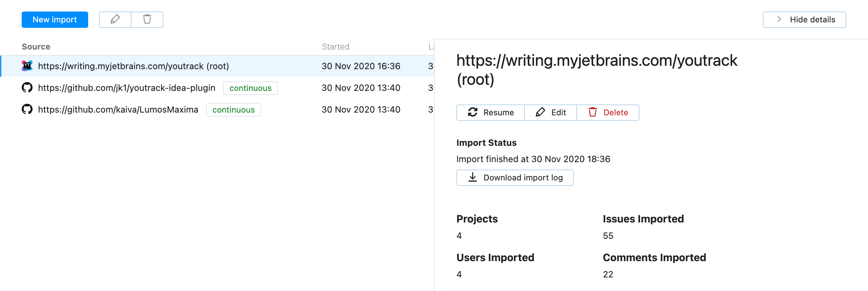Click the pencil edit icon in toolbar

click(115, 20)
